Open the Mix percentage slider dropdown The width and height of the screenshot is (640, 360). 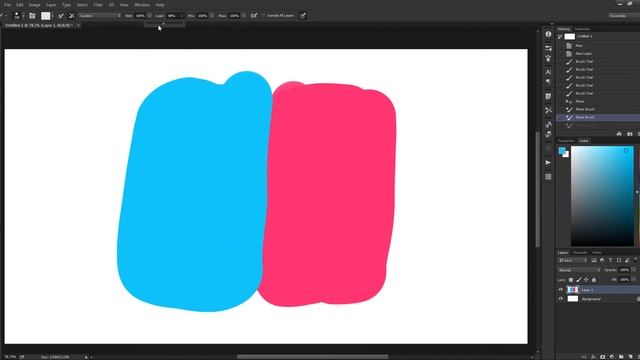point(212,16)
